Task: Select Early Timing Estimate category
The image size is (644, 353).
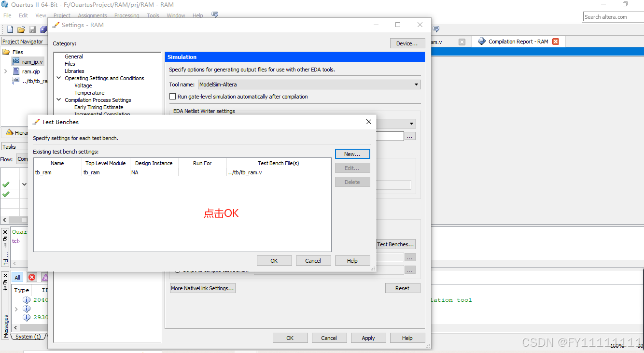Action: click(x=99, y=107)
